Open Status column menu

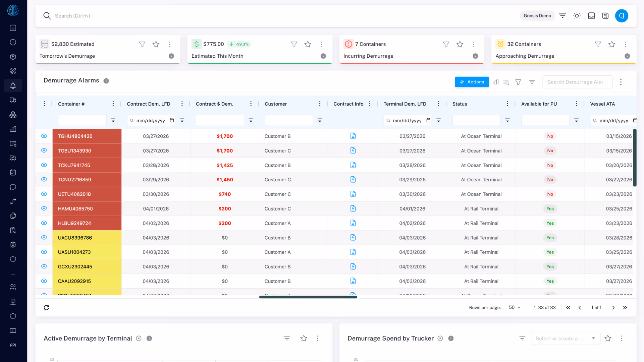coord(507,104)
